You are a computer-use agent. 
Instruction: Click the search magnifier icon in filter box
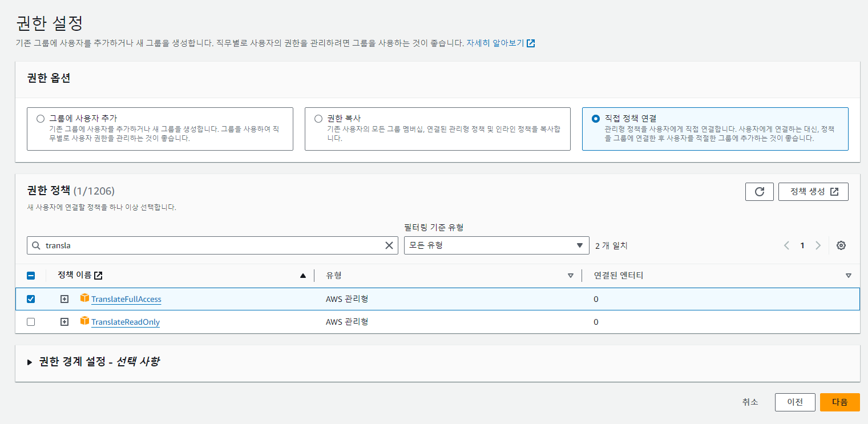tap(37, 245)
